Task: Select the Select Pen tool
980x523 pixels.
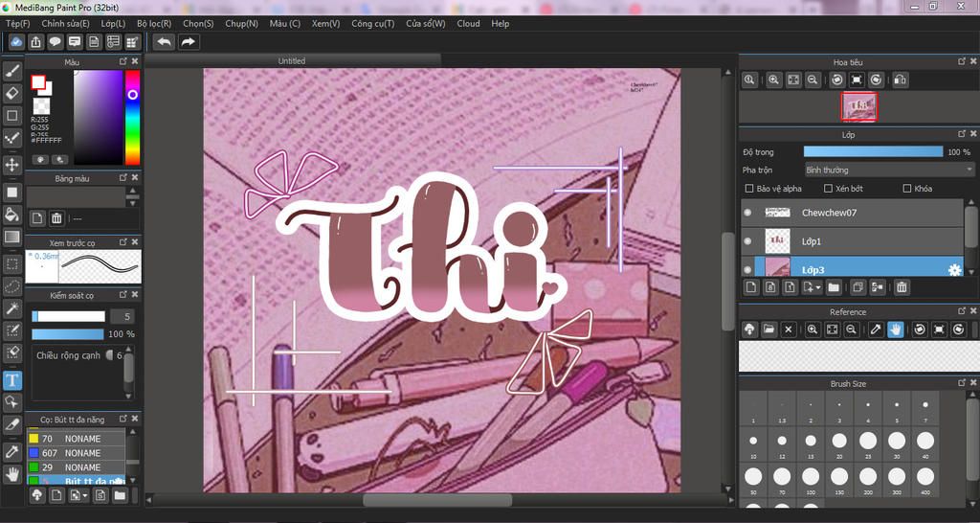Action: point(11,330)
